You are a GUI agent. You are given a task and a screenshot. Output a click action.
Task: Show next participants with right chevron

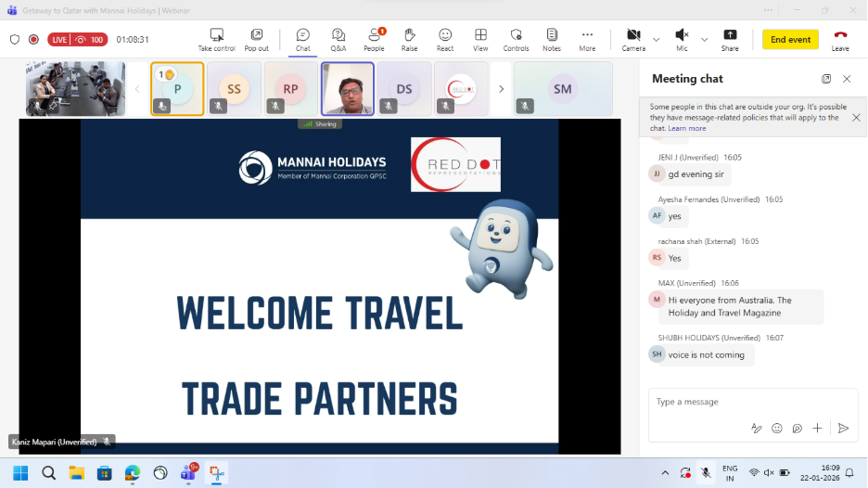coord(501,89)
